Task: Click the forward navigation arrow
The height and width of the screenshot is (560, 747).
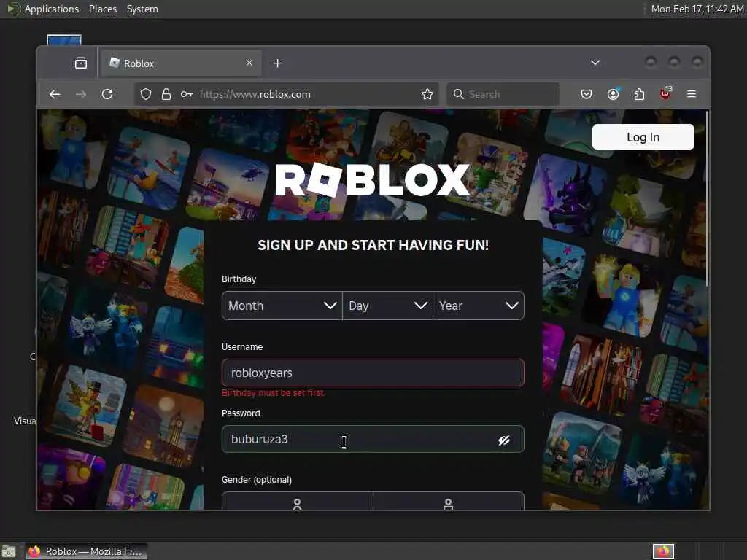Action: (81, 94)
